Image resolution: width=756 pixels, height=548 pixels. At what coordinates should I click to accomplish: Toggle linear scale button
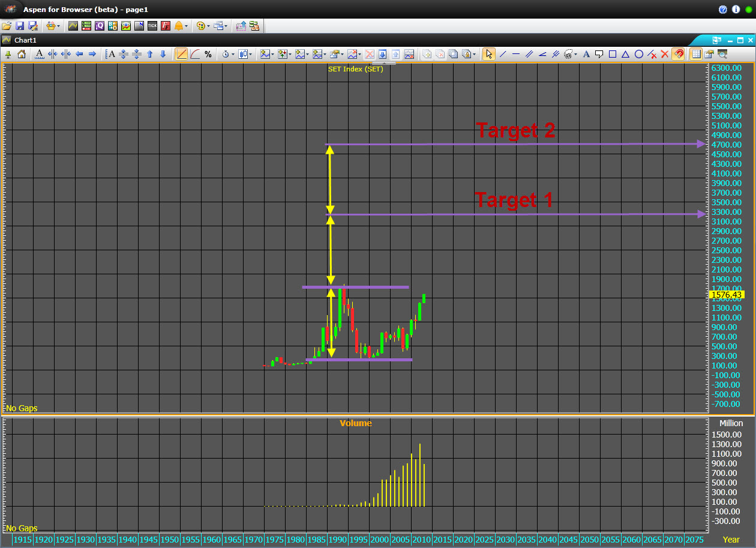(181, 54)
